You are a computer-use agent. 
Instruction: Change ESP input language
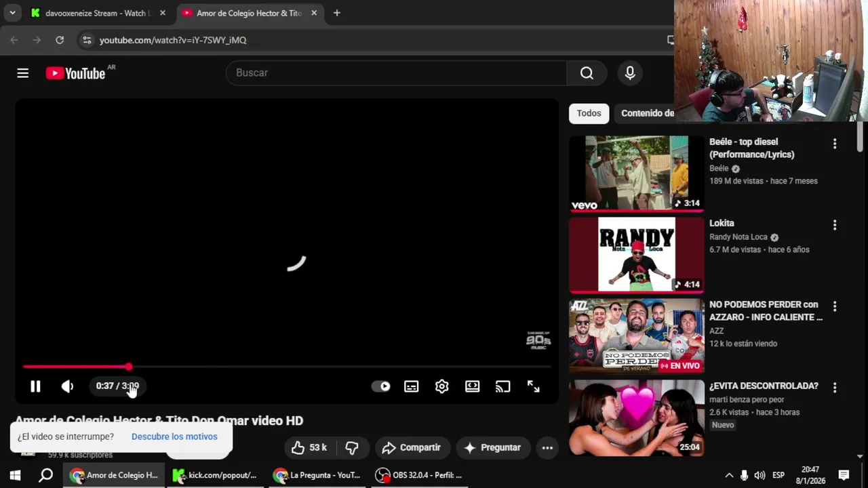tap(778, 475)
